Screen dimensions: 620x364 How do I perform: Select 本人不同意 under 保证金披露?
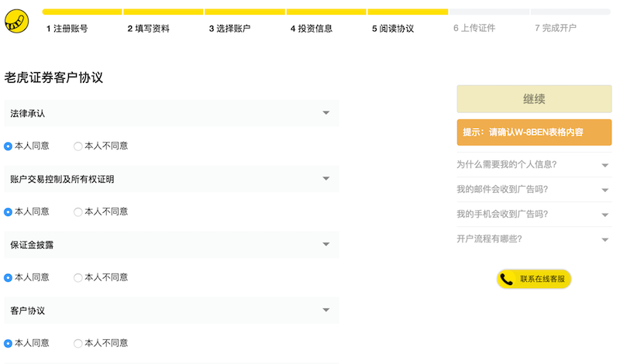pyautogui.click(x=78, y=278)
